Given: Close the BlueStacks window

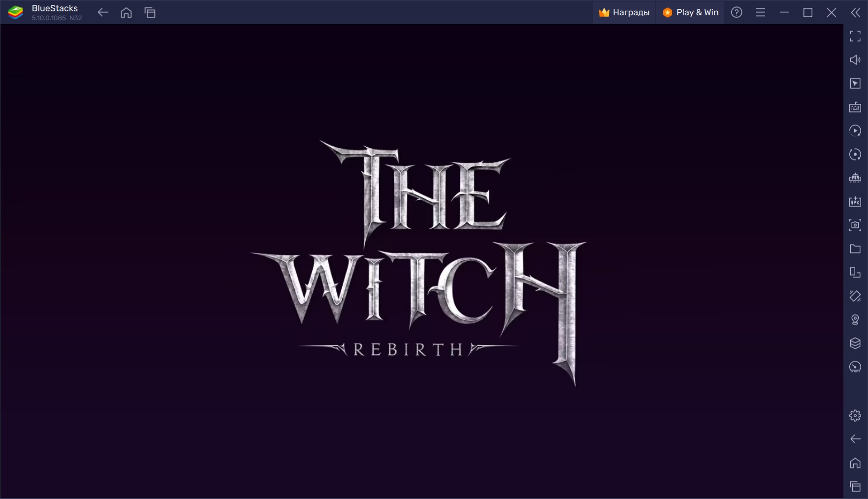Looking at the screenshot, I should pyautogui.click(x=832, y=12).
